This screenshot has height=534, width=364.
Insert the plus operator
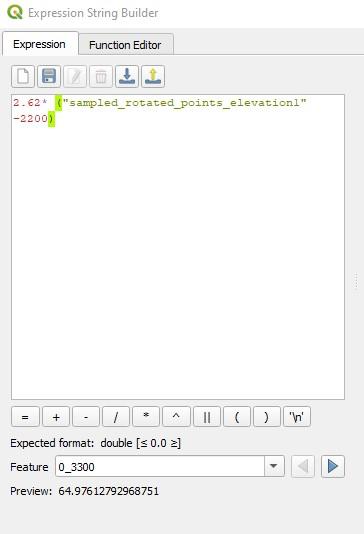(56, 417)
